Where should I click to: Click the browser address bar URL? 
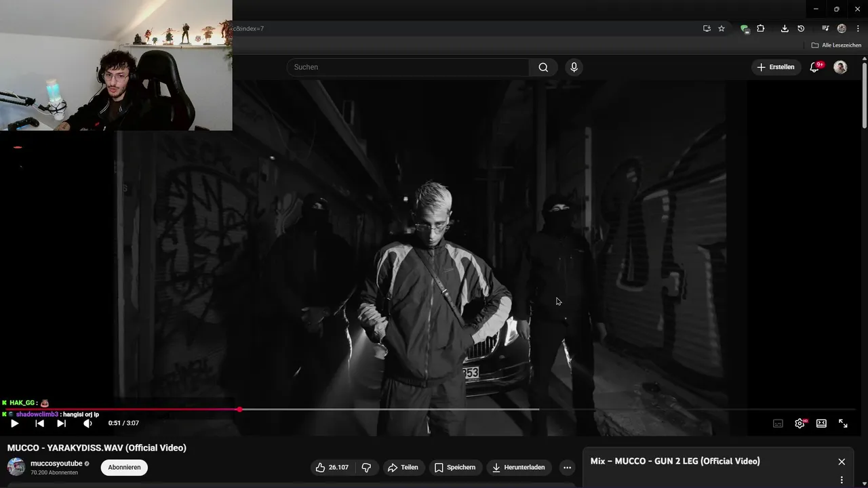click(x=249, y=28)
